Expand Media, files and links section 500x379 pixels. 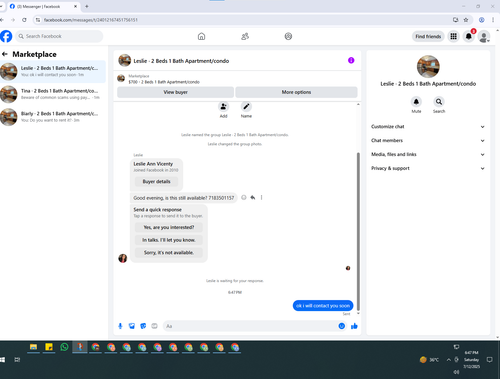(428, 154)
